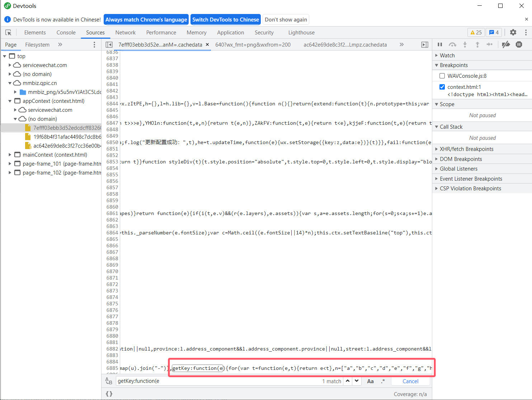Toggle match case Aa in search

[x=370, y=381]
